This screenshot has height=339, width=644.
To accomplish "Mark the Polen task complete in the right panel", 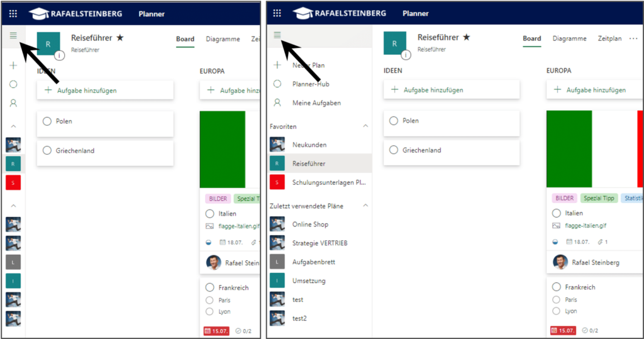I will pyautogui.click(x=394, y=121).
